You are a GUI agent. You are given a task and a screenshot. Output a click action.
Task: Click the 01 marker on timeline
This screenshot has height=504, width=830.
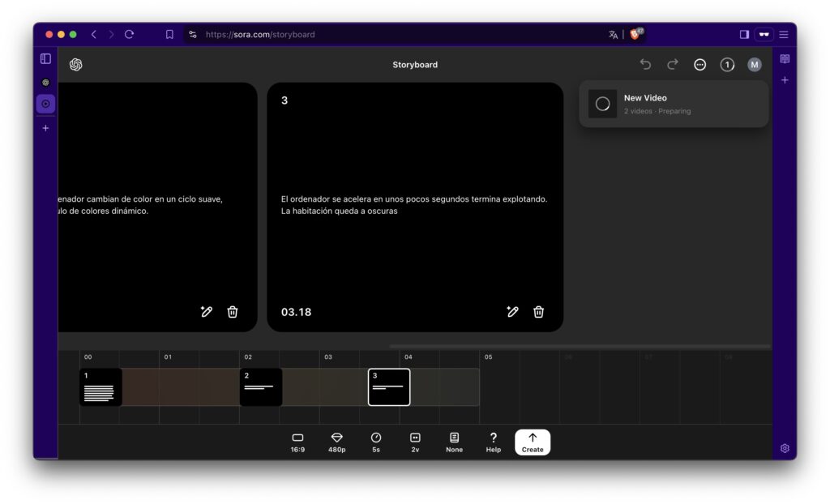(x=168, y=357)
